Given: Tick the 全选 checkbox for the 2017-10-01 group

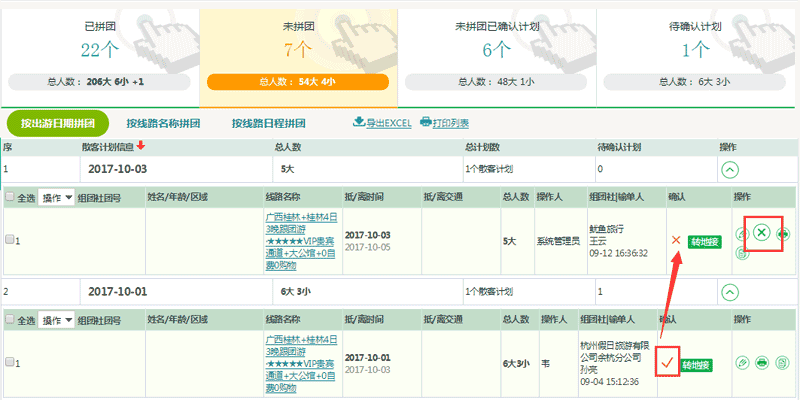Looking at the screenshot, I should coord(10,319).
